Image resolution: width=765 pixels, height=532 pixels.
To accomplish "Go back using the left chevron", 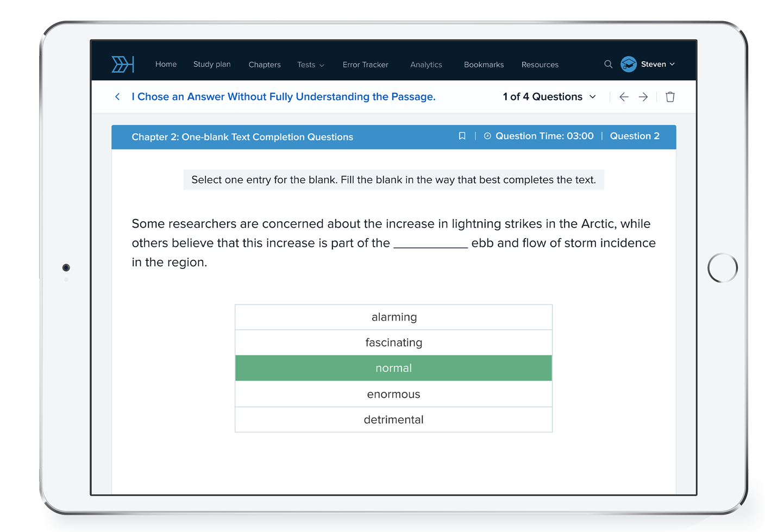I will pyautogui.click(x=117, y=97).
